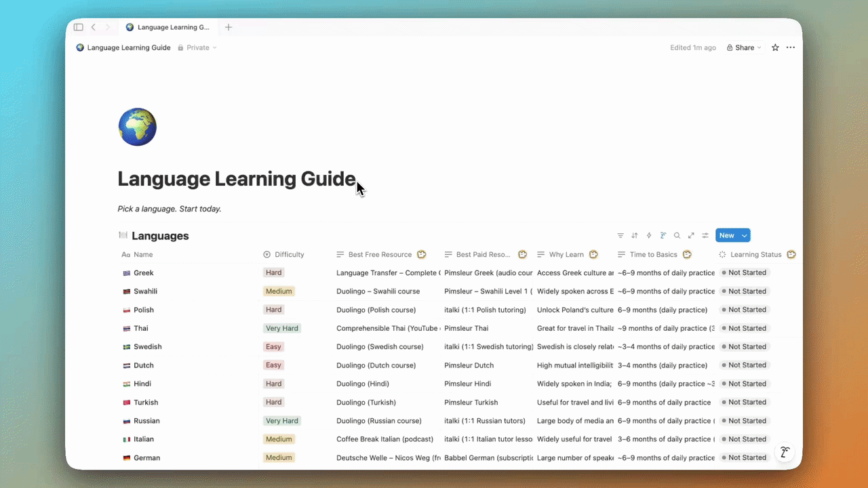Click AI autofill icon on Learning Status
The height and width of the screenshot is (488, 868).
click(791, 255)
